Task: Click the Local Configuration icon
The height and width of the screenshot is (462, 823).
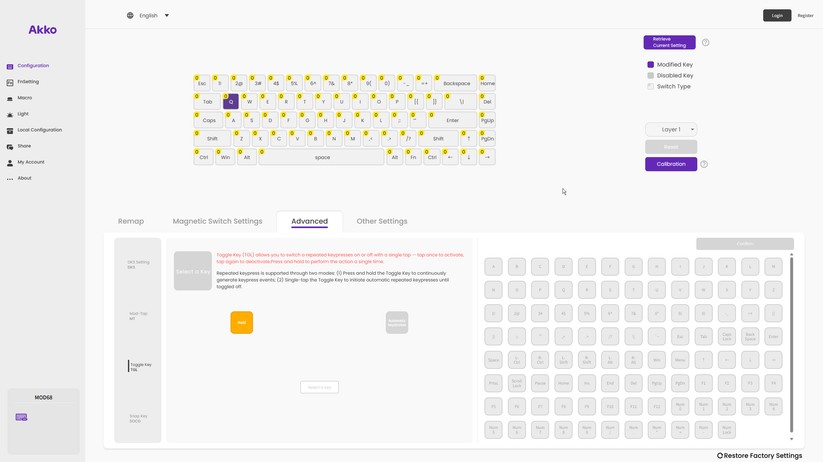Action: [10, 130]
